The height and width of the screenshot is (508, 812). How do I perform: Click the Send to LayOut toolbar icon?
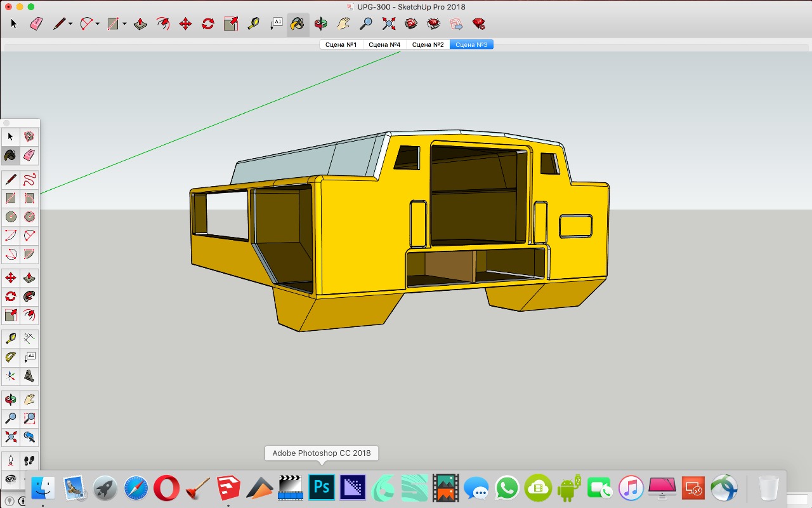tap(456, 24)
